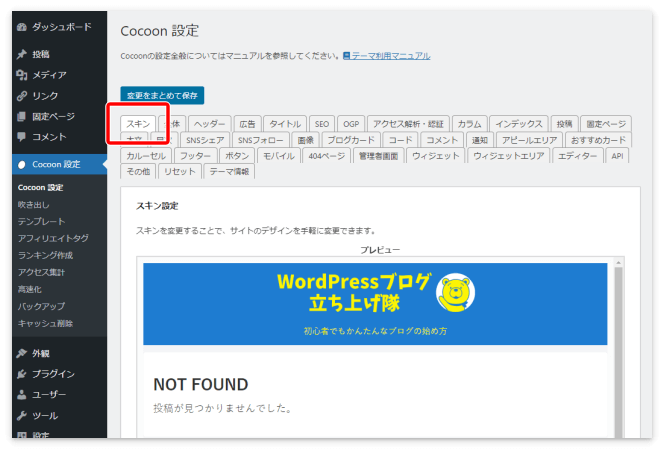Screen dimensions: 664x451
Task: Select the 吹き出し submenu item
Action: (x=33, y=205)
